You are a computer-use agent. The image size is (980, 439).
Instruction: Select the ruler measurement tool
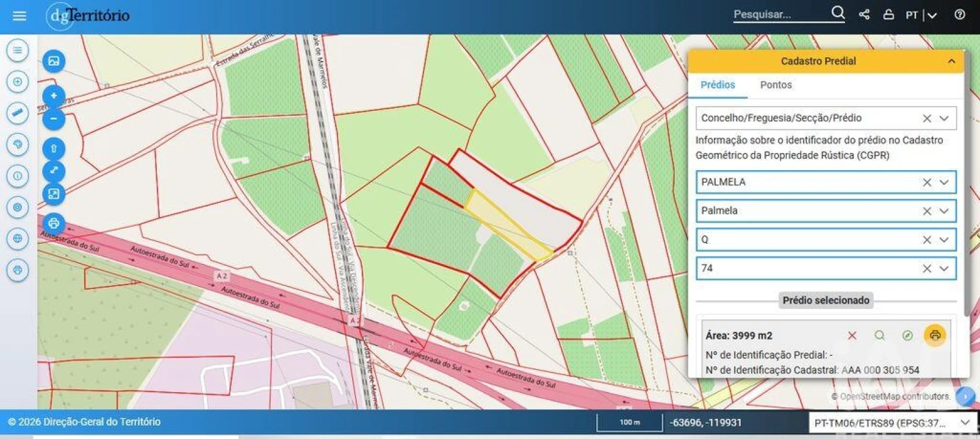tap(18, 113)
